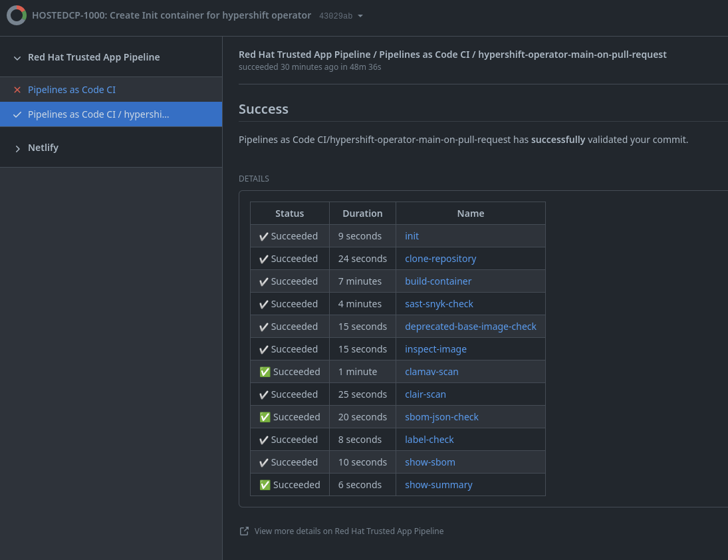Click the green check in show-summary row
728x560 pixels.
click(x=265, y=485)
